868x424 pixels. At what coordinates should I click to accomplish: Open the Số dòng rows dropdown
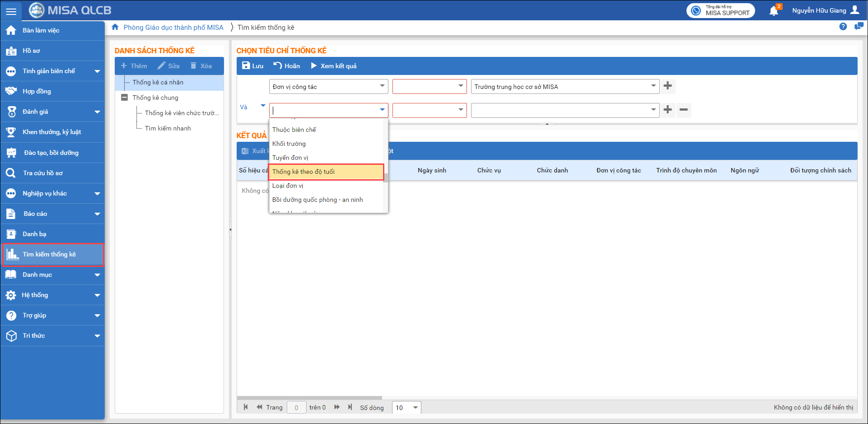[x=415, y=407]
